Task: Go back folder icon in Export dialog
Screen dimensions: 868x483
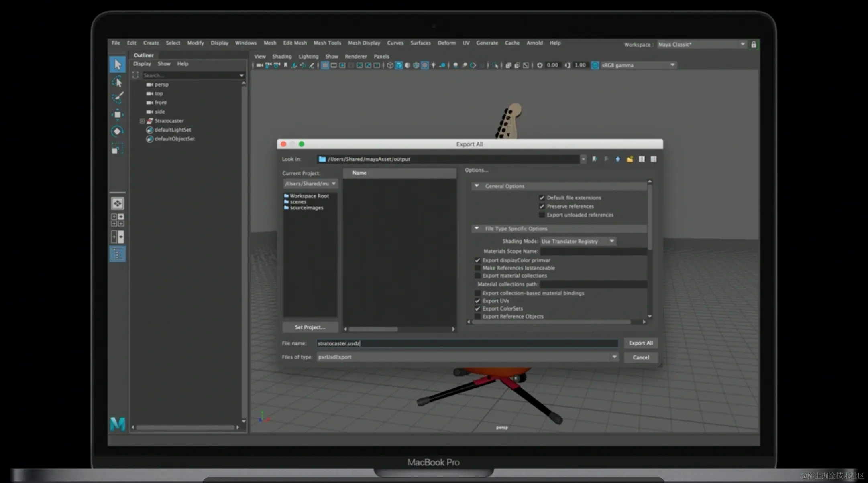Action: tap(595, 159)
